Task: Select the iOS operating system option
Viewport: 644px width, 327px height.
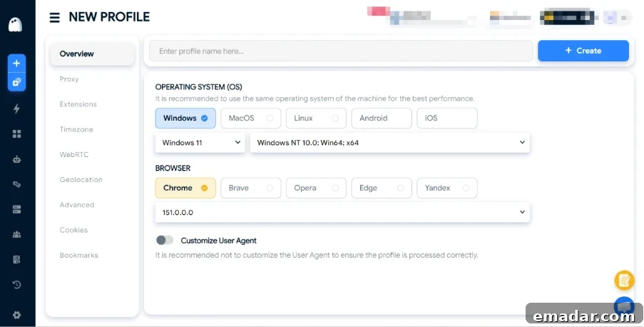Action: [447, 118]
